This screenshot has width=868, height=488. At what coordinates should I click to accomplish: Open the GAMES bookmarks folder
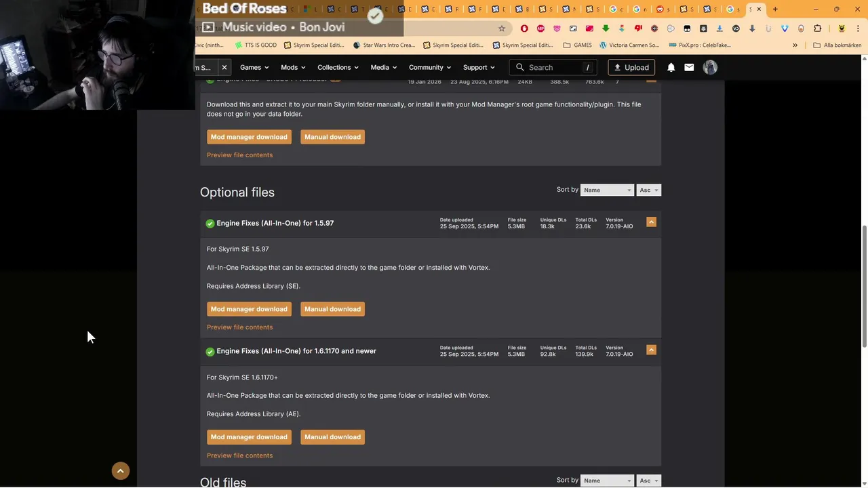click(577, 45)
